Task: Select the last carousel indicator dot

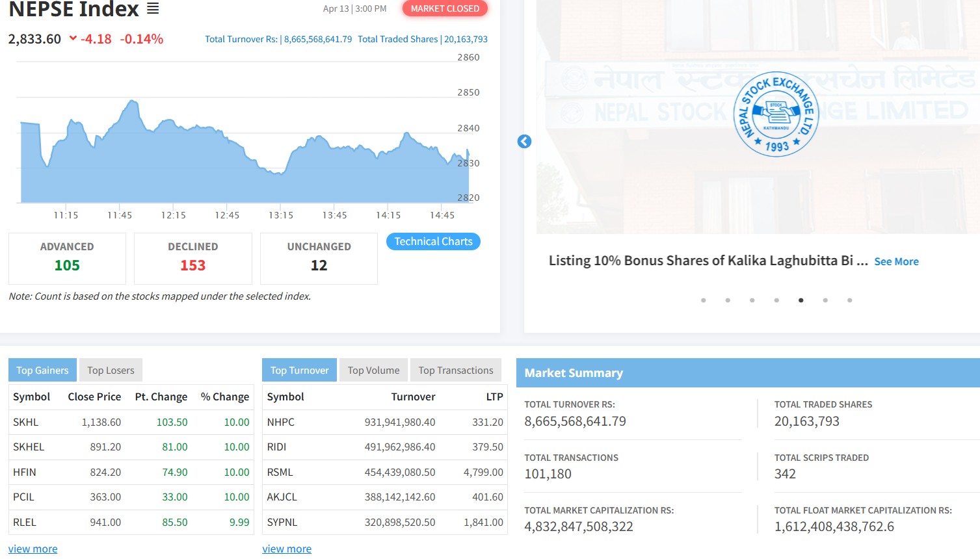Action: click(849, 300)
